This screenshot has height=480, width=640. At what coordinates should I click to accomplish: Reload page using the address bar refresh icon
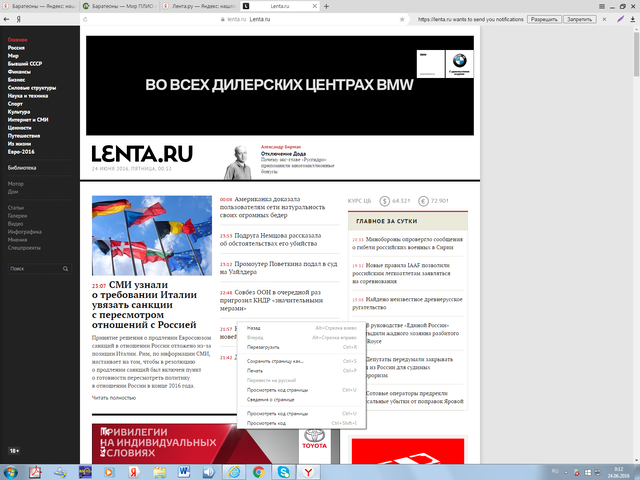85,19
